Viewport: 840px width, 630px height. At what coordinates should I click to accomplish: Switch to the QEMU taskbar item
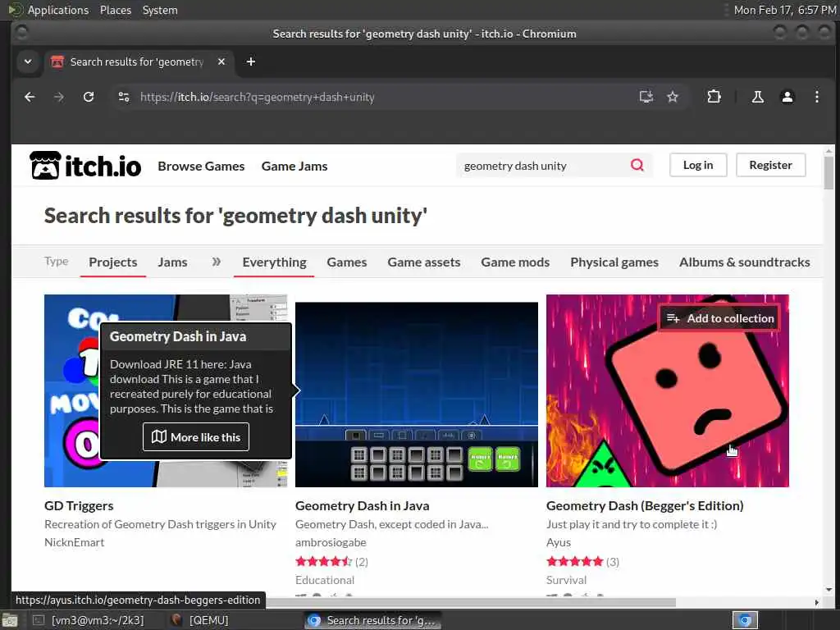pyautogui.click(x=199, y=620)
